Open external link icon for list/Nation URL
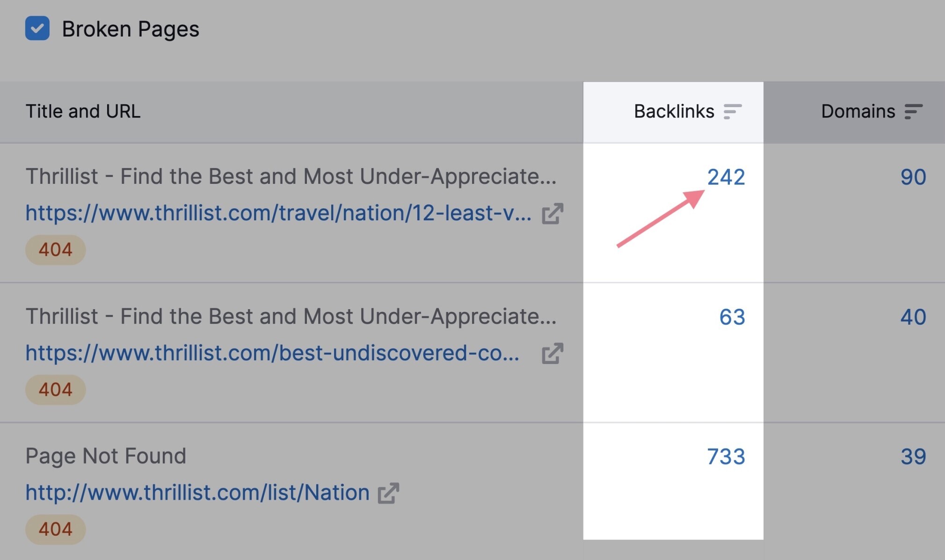This screenshot has width=945, height=560. (389, 493)
